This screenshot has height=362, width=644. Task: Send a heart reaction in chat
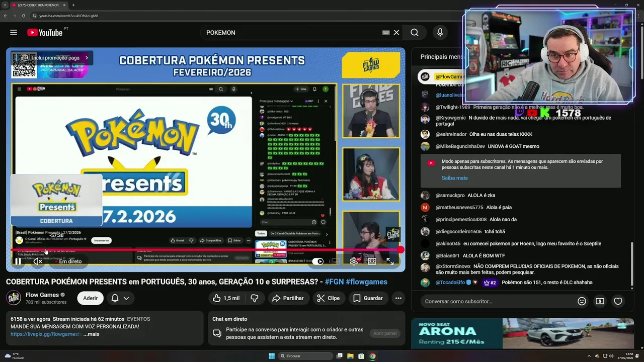click(618, 301)
